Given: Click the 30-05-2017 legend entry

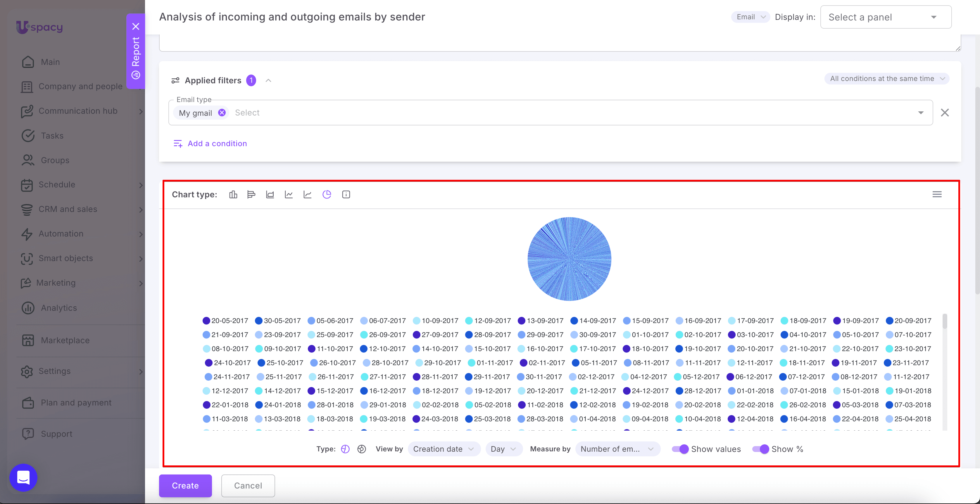Looking at the screenshot, I should click(278, 321).
